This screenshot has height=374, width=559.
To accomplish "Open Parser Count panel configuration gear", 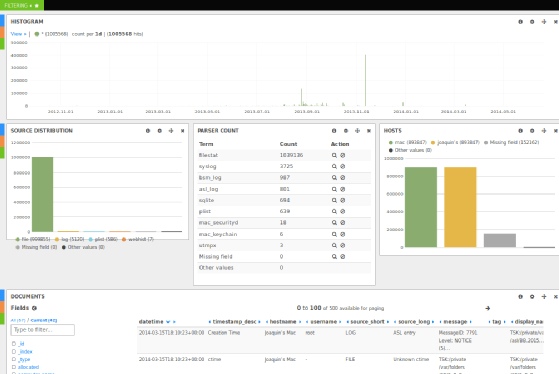I will point(346,131).
